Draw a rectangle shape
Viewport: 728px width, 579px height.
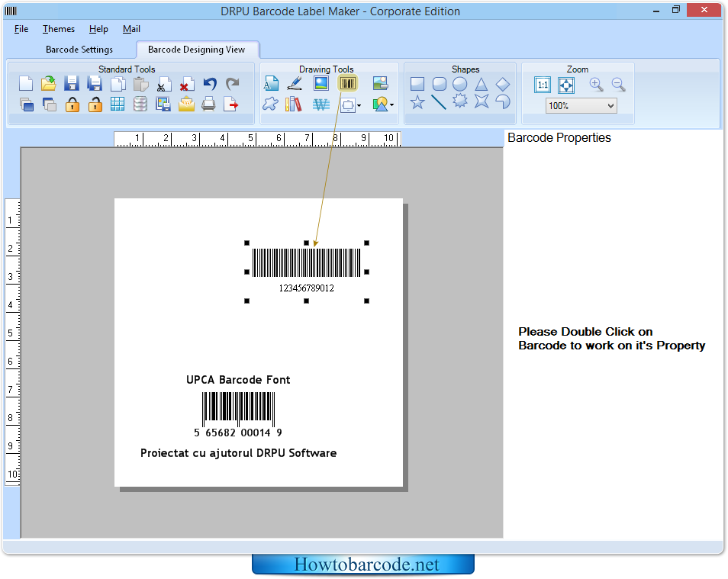click(417, 84)
